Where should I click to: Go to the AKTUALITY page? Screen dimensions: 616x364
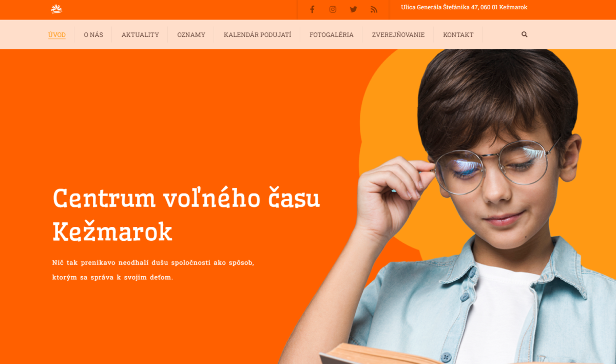click(140, 35)
